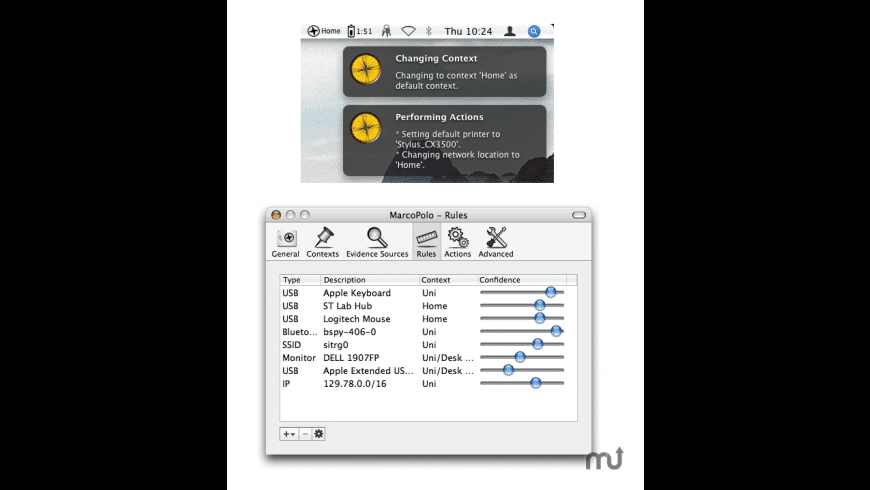Click the add rule plus dropdown
870x490 pixels.
289,434
